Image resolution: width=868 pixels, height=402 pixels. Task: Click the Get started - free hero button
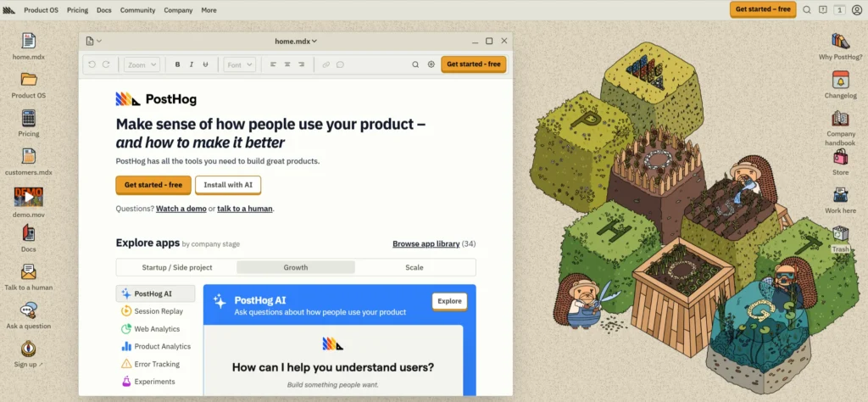pyautogui.click(x=153, y=185)
